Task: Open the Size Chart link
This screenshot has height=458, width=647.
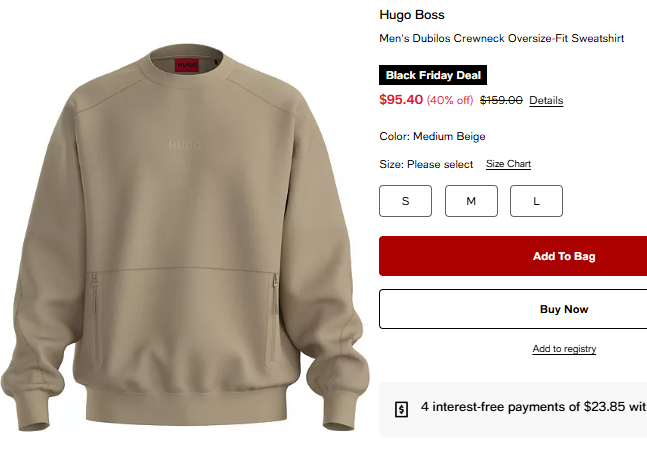Action: 508,164
